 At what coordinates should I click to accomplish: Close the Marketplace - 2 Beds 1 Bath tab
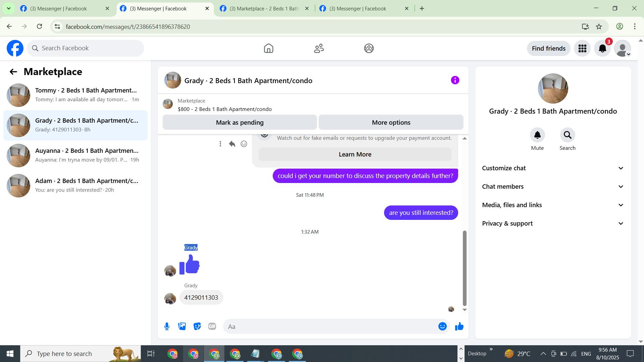coord(307,8)
